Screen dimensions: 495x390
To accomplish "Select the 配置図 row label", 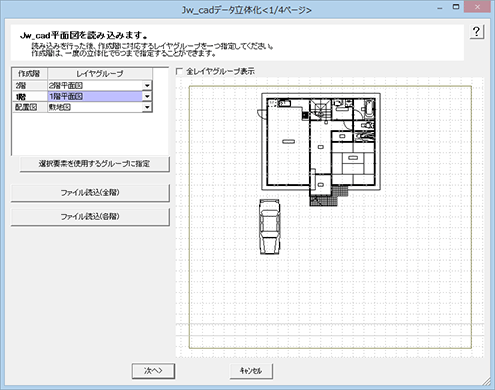I will point(30,107).
